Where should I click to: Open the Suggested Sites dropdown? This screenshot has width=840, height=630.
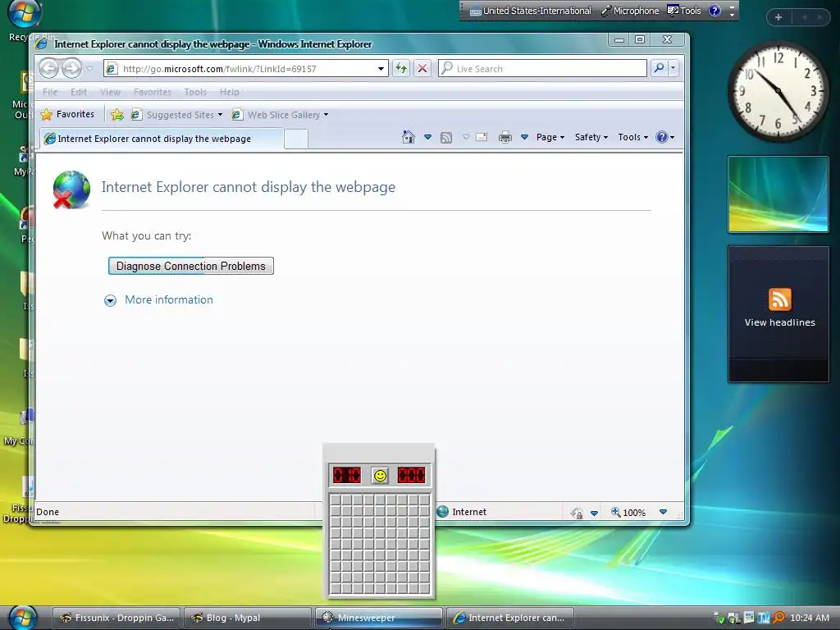177,115
